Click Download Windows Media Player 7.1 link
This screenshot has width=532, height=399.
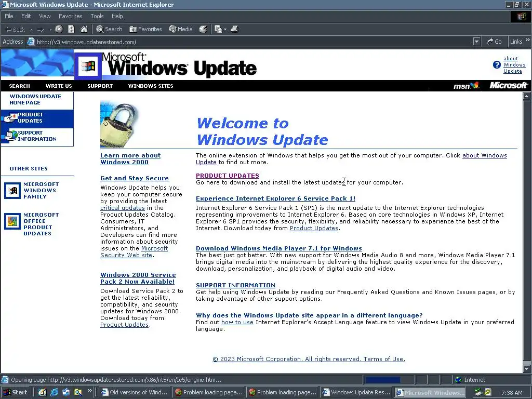(x=279, y=248)
